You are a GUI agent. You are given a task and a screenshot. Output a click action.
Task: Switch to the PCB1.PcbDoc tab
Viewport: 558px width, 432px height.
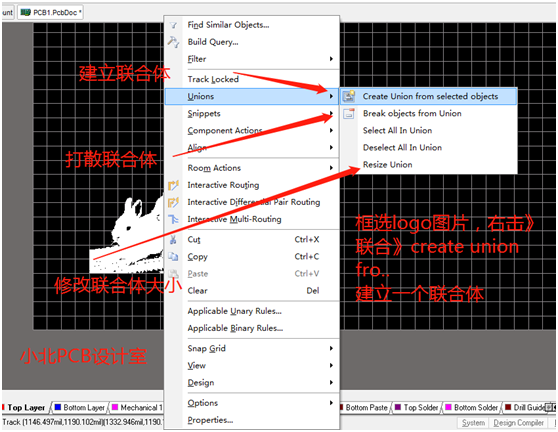tap(51, 12)
